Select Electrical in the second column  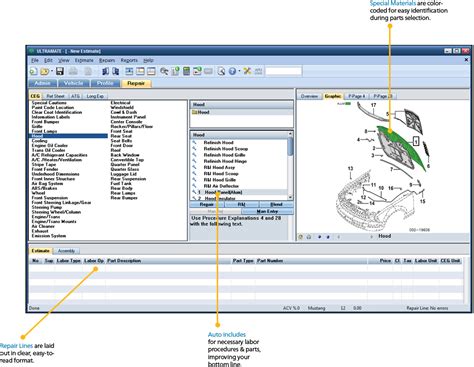[120, 103]
